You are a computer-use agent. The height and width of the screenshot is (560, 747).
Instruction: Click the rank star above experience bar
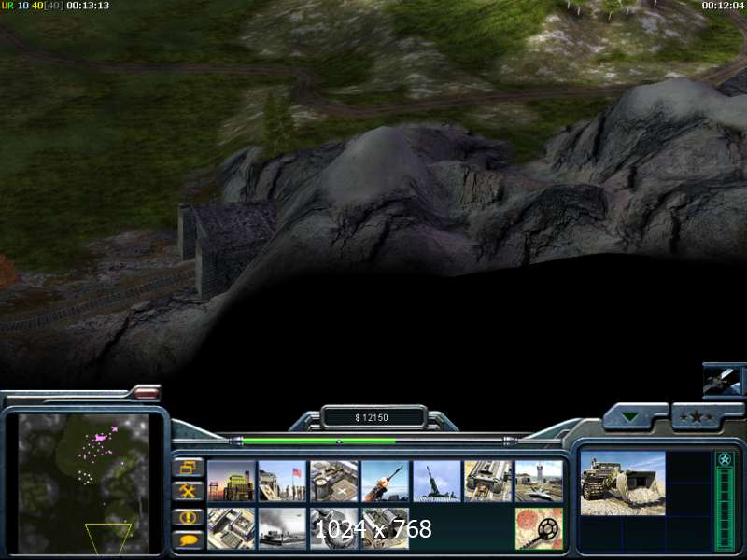pos(726,459)
